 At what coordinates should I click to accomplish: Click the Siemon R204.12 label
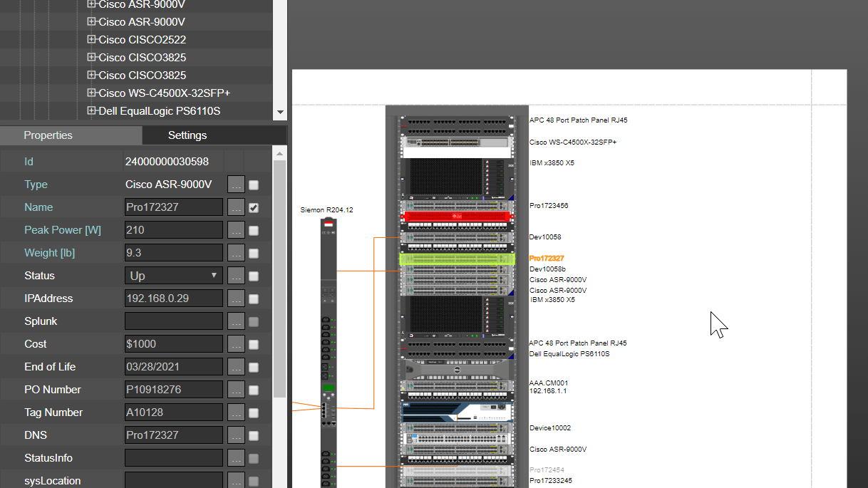(327, 210)
